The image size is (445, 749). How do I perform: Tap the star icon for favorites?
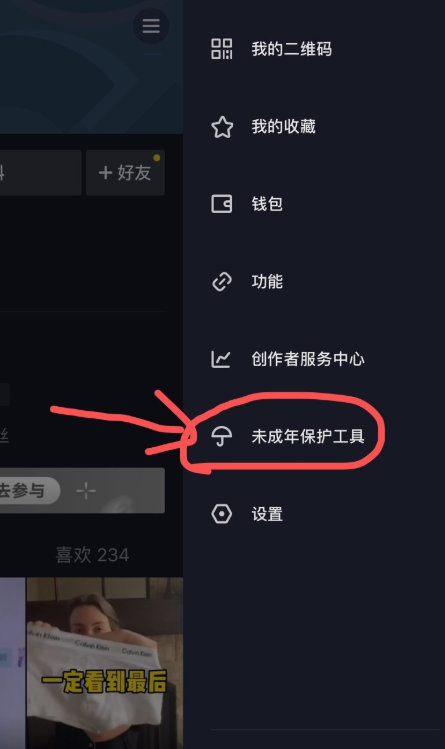[222, 127]
